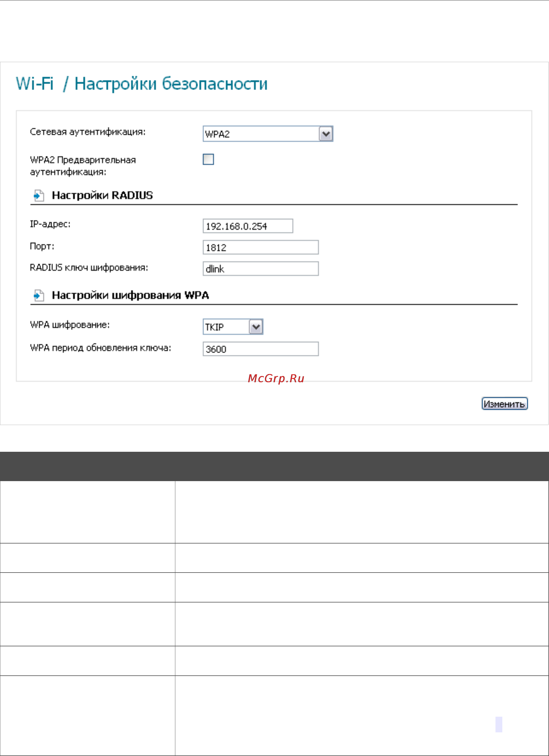549x756 pixels.
Task: Click the IP-адрес label
Action: coord(50,224)
